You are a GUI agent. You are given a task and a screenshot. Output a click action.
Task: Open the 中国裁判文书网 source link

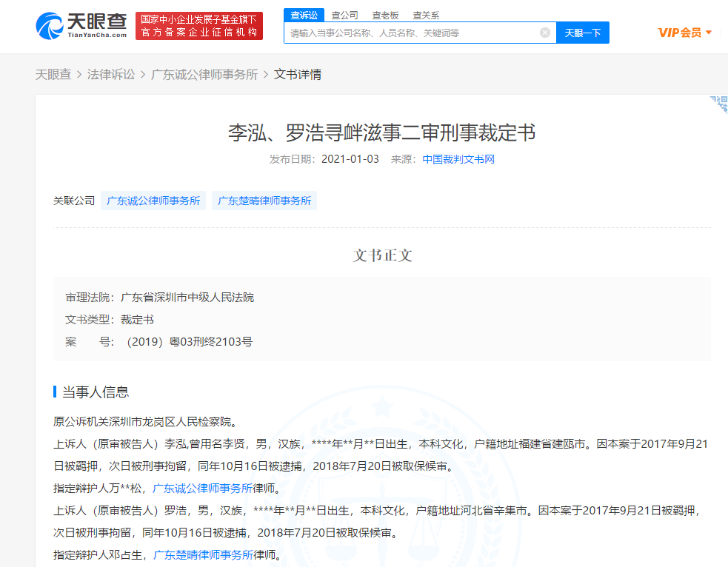point(458,159)
